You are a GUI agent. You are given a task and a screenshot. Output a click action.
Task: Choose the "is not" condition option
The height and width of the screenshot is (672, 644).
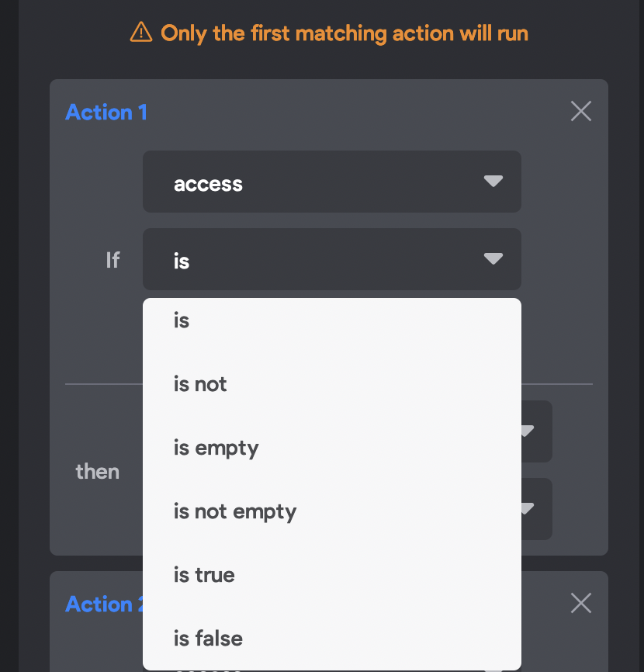[x=200, y=384]
